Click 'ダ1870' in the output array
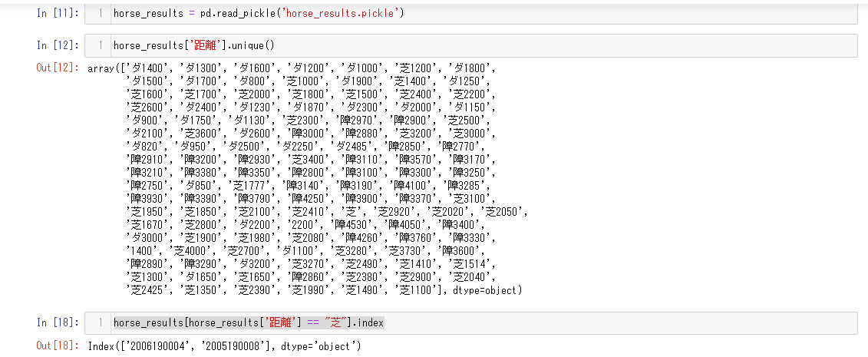 [310, 107]
